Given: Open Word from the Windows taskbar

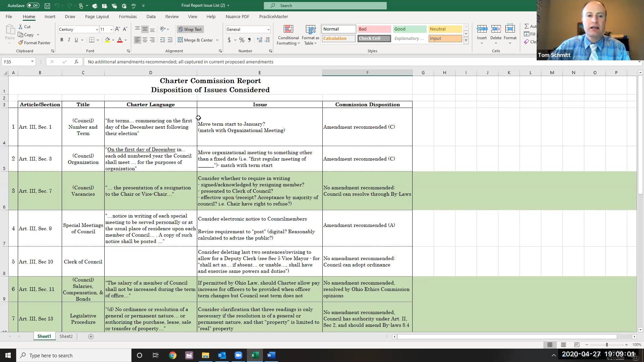Looking at the screenshot, I should point(271,355).
